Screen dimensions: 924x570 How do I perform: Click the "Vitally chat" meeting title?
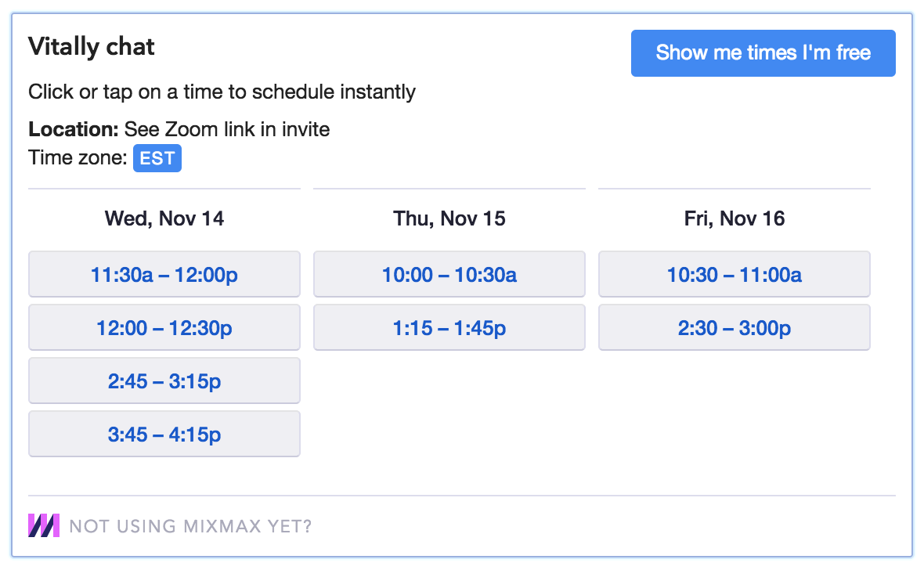92,47
